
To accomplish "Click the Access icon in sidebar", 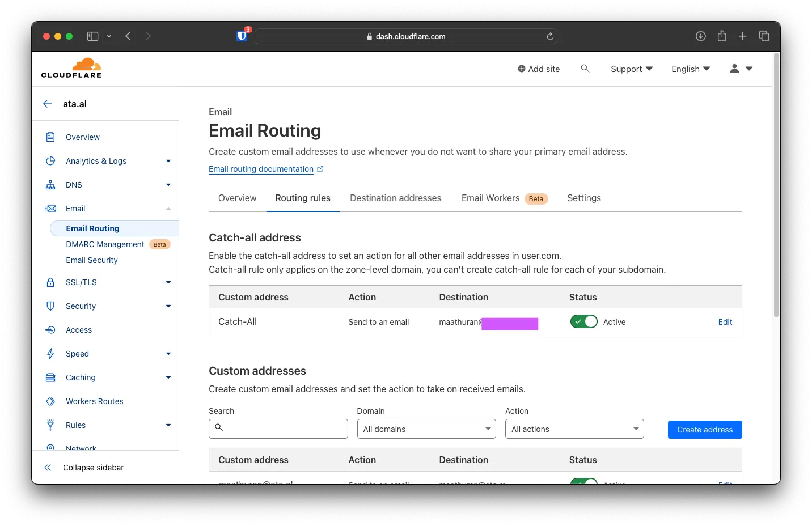I will [x=50, y=330].
